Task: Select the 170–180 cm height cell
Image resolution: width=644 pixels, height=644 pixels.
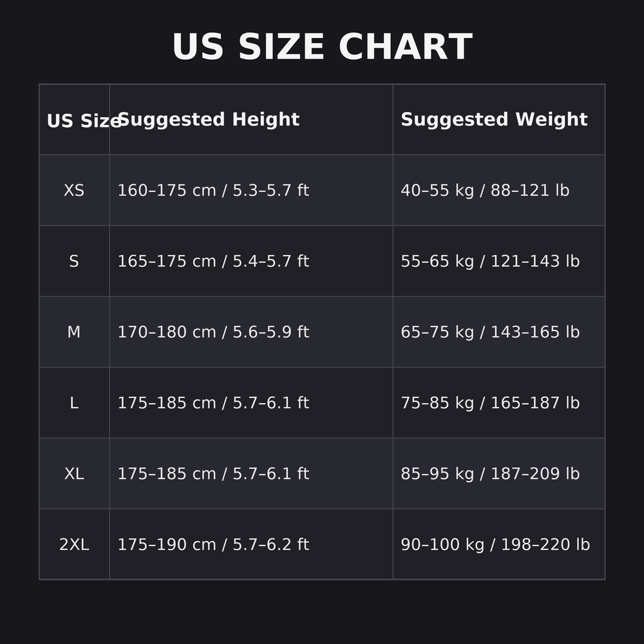Action: pyautogui.click(x=213, y=332)
